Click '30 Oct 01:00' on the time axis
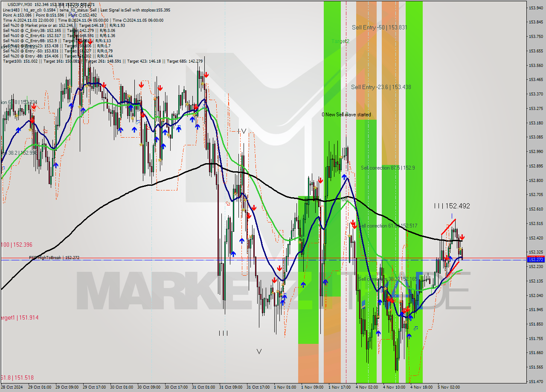 (121, 387)
